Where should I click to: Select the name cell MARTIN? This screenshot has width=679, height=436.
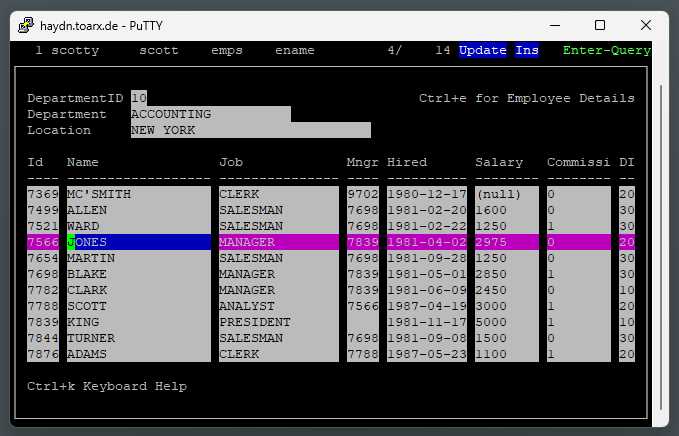point(139,258)
